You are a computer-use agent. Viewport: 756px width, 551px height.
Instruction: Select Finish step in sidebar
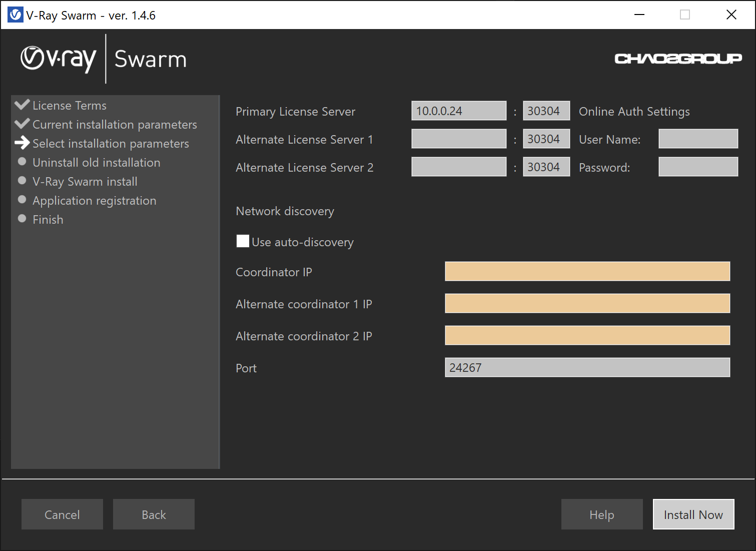pos(48,220)
